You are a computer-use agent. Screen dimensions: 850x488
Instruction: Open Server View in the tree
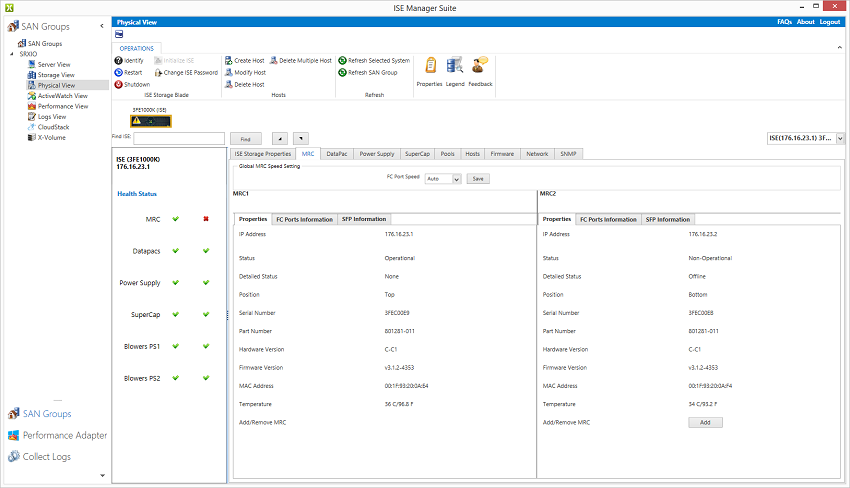pyautogui.click(x=49, y=65)
